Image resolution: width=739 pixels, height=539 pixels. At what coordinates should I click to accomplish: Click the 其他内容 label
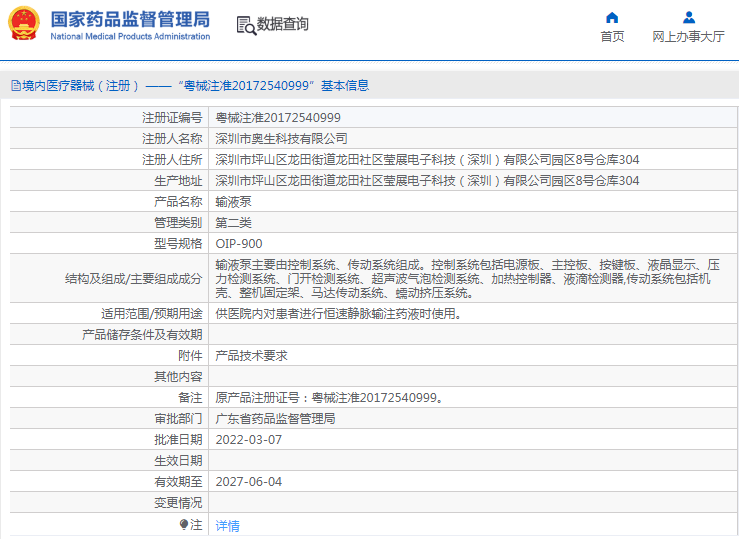[x=178, y=377]
